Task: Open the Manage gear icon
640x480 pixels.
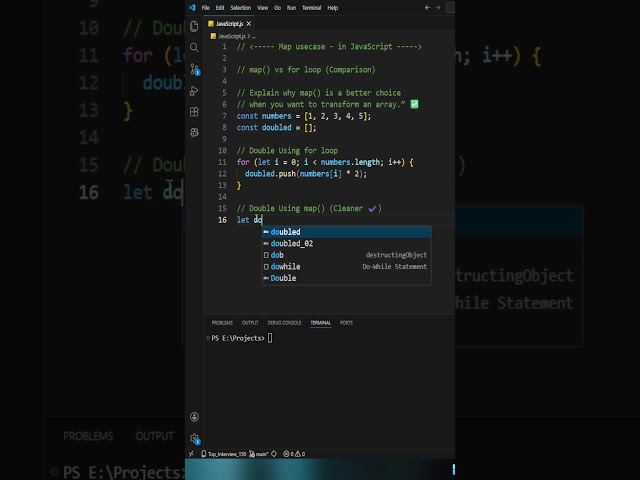Action: pos(195,439)
